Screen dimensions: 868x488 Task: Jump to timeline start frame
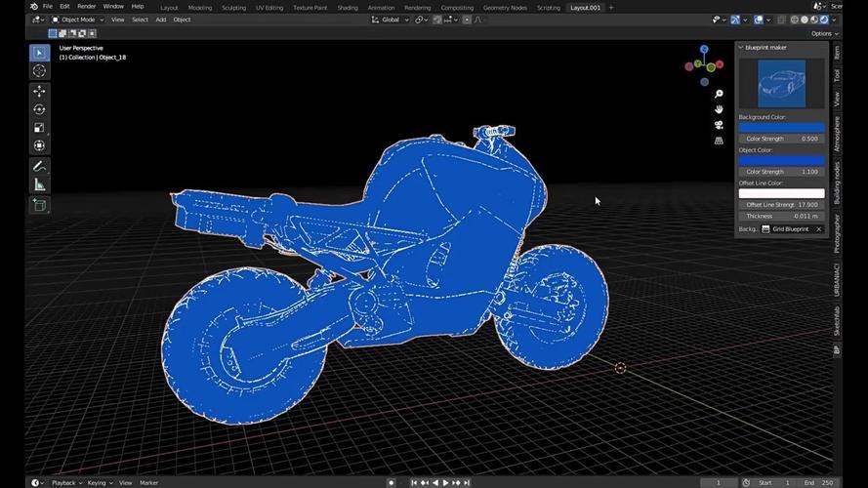pyautogui.click(x=414, y=483)
